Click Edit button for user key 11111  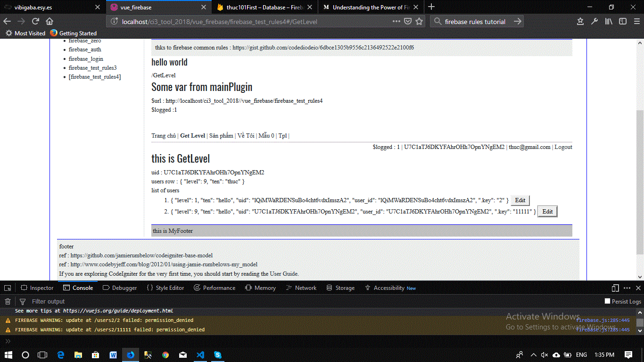pos(547,212)
